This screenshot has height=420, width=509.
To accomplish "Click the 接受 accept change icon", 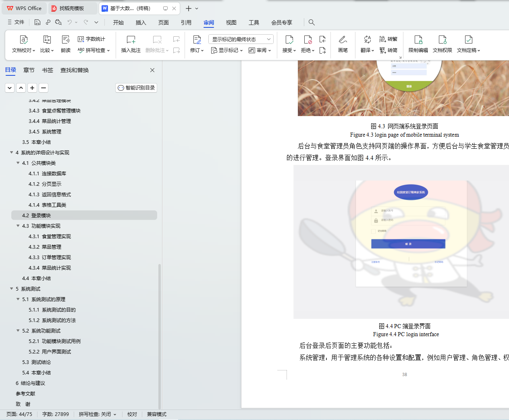I will coord(289,40).
